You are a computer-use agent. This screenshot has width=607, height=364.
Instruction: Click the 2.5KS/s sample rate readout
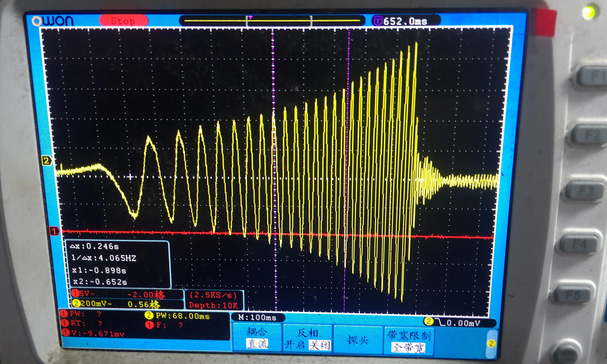pyautogui.click(x=213, y=295)
